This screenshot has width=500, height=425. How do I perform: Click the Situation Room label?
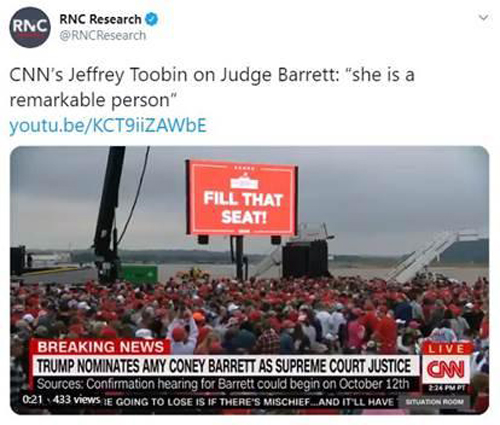(x=434, y=402)
